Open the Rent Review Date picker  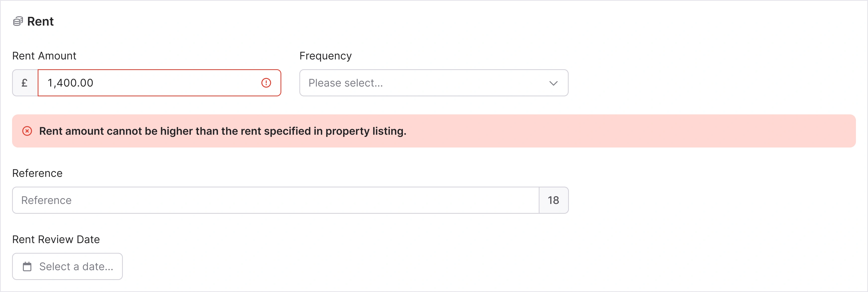pos(67,266)
